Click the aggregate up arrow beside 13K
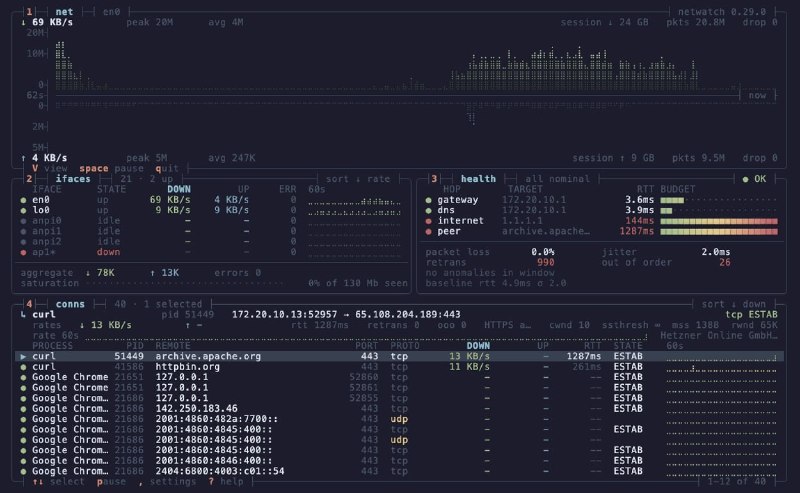This screenshot has width=800, height=493. (153, 273)
